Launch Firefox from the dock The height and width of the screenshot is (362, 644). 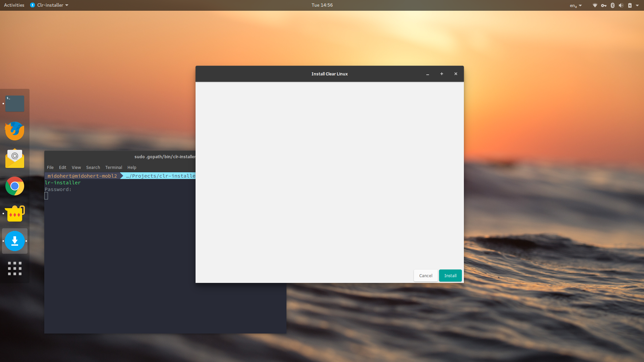point(15,131)
